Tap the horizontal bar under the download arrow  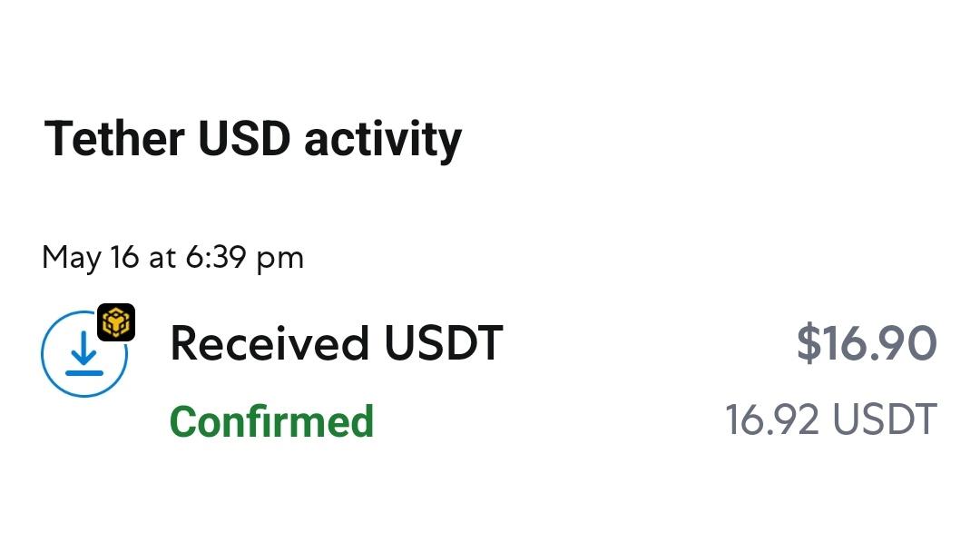click(x=84, y=373)
